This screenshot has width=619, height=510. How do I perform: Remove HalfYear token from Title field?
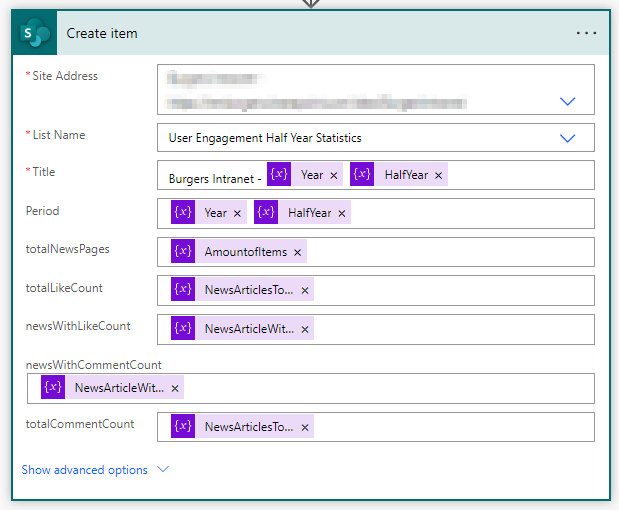pos(438,175)
